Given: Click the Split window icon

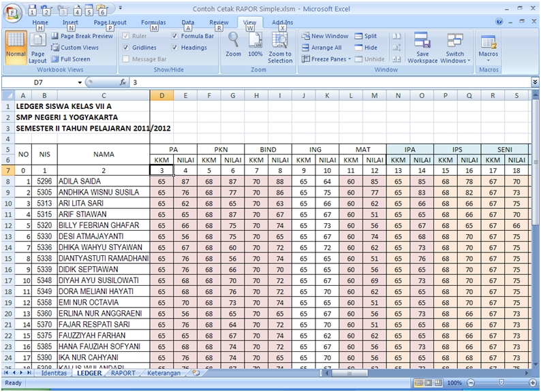Looking at the screenshot, I should pyautogui.click(x=366, y=36).
